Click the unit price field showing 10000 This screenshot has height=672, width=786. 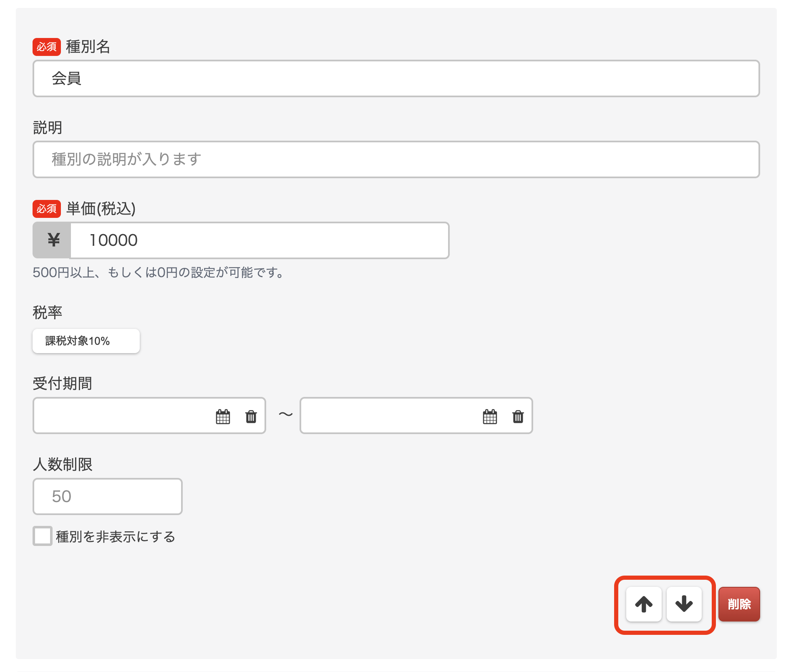(259, 240)
